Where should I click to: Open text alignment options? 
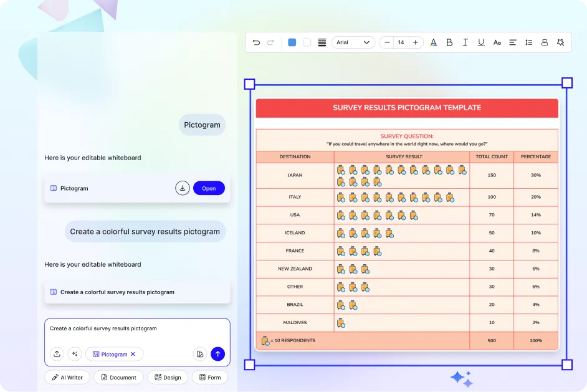[513, 42]
